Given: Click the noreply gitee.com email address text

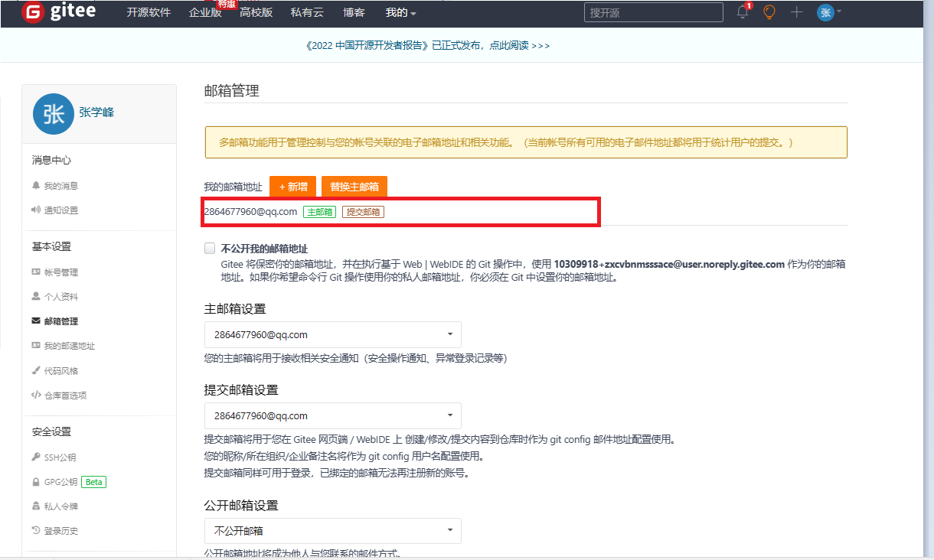Looking at the screenshot, I should (669, 264).
